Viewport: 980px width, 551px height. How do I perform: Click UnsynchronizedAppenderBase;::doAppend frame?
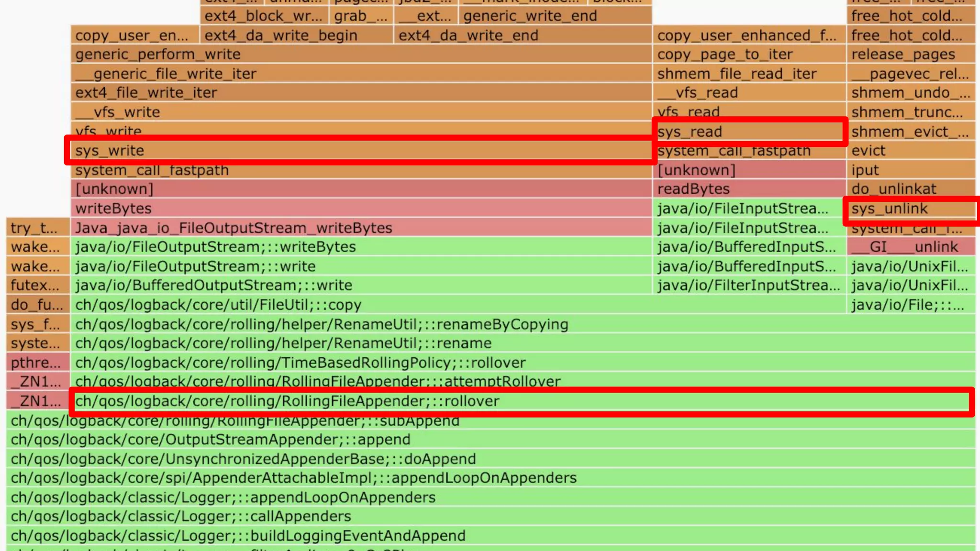[x=491, y=459]
